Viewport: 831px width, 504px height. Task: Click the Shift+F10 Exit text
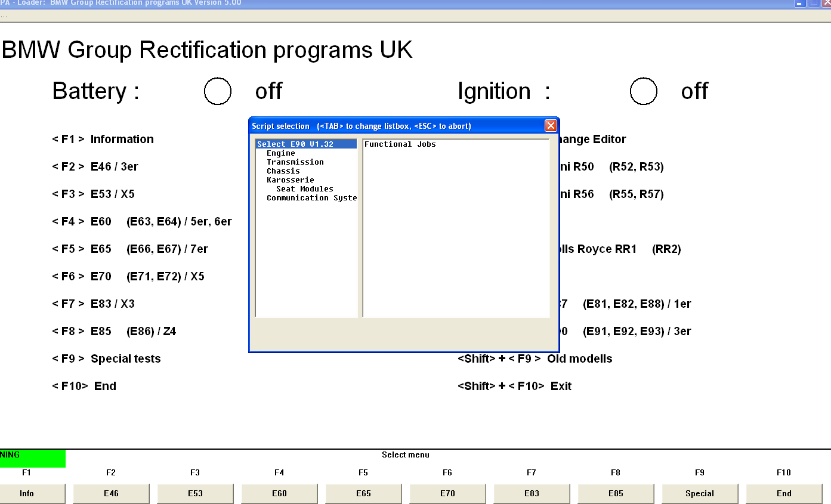515,386
